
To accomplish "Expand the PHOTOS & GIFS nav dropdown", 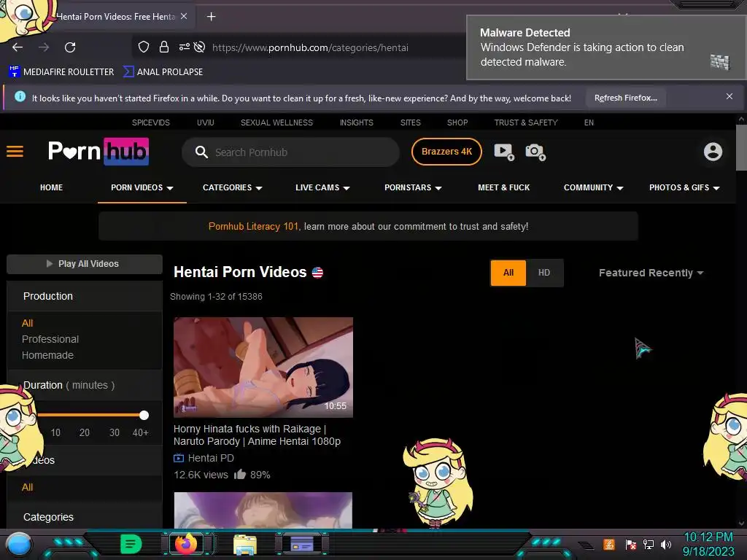I will click(x=684, y=187).
